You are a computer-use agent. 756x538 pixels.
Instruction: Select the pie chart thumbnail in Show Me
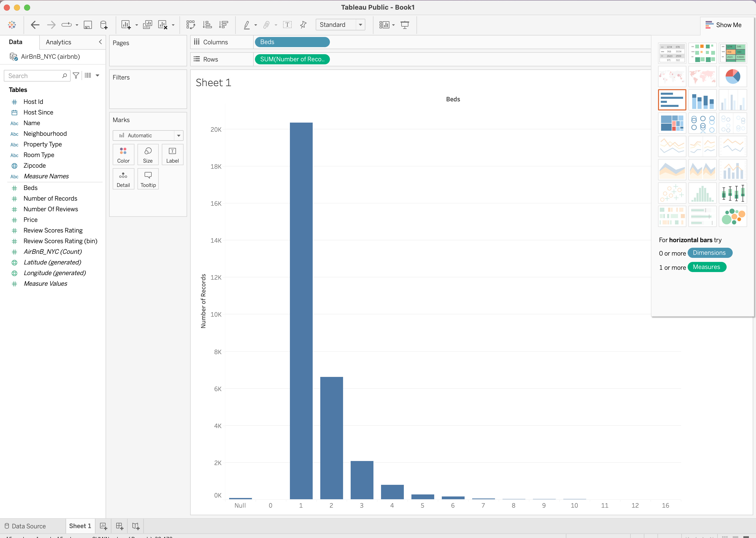pos(732,76)
